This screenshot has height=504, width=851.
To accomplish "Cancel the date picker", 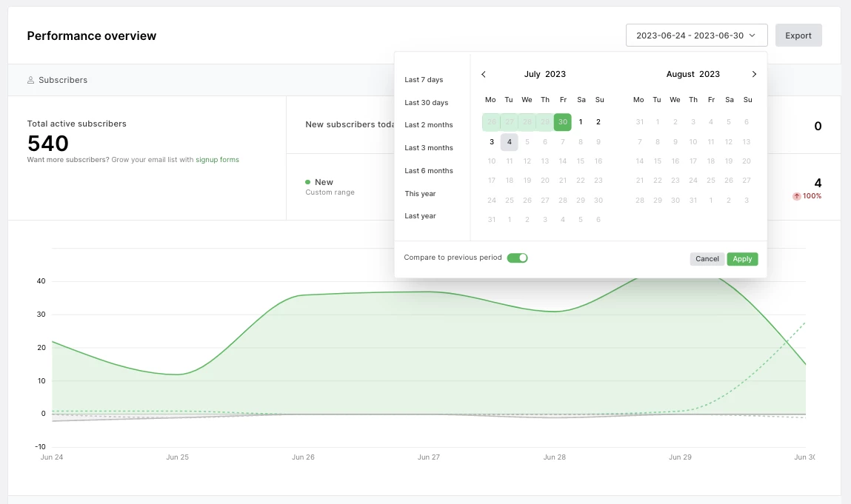I will click(707, 259).
